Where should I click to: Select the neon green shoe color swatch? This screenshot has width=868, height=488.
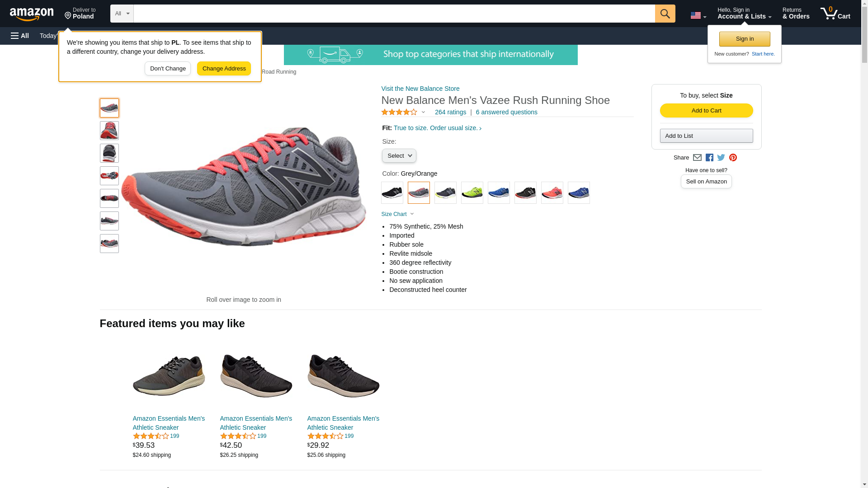pos(472,193)
